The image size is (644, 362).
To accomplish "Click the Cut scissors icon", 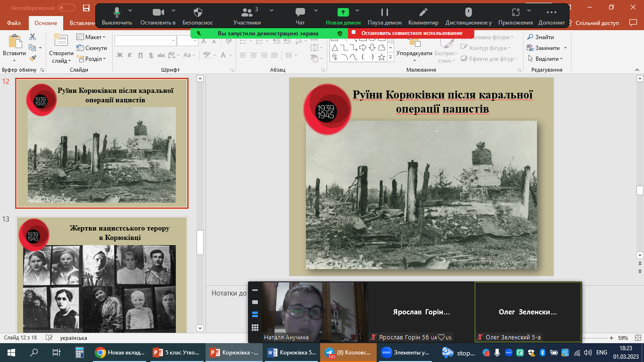I will (33, 37).
